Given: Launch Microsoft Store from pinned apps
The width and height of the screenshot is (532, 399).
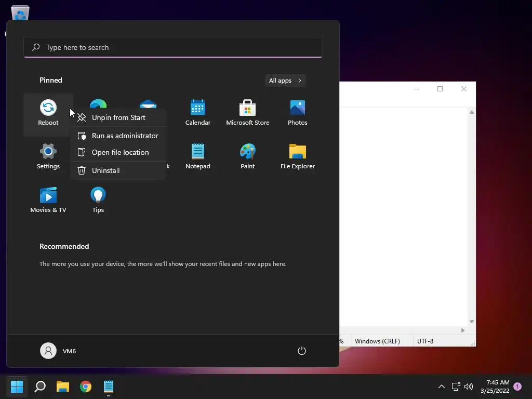Looking at the screenshot, I should point(248,114).
